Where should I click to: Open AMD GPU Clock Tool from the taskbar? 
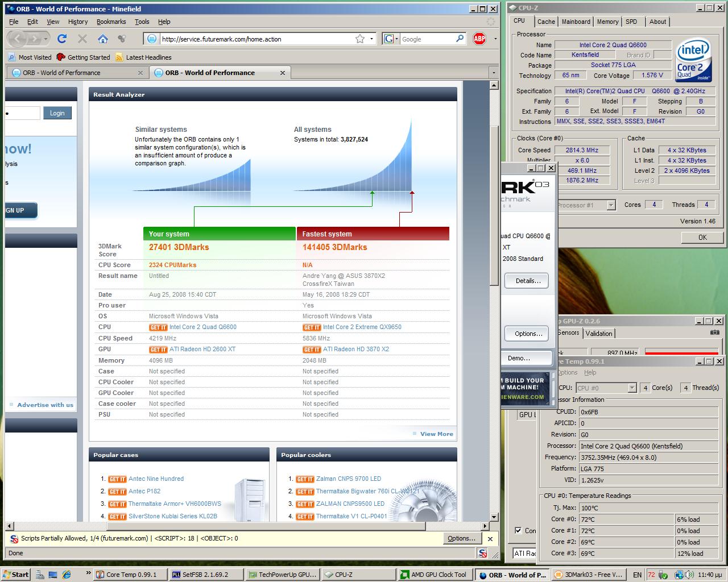435,575
